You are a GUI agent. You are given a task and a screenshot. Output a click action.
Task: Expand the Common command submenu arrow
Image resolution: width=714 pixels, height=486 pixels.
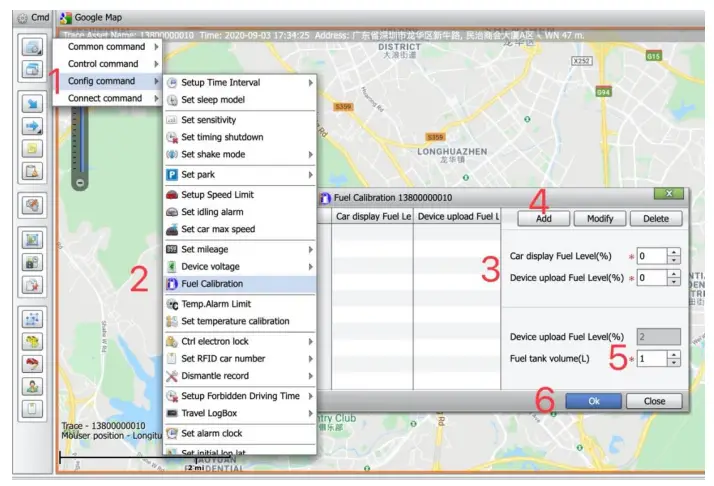[156, 46]
